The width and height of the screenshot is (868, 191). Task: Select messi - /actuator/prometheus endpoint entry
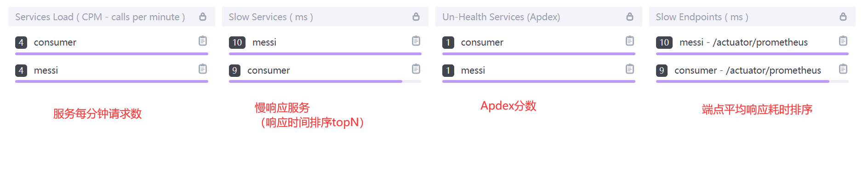743,42
